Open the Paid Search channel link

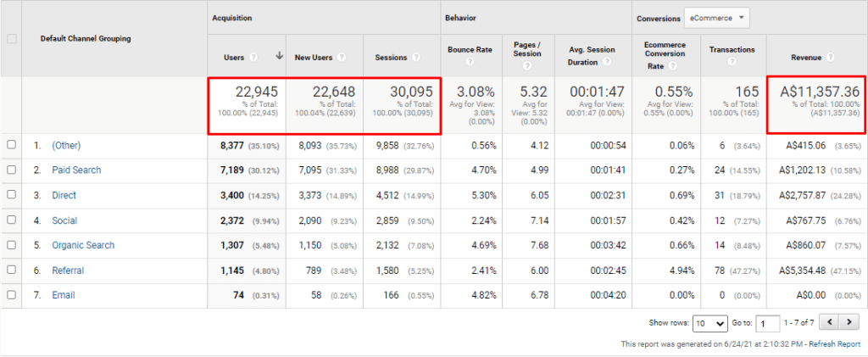pos(76,170)
